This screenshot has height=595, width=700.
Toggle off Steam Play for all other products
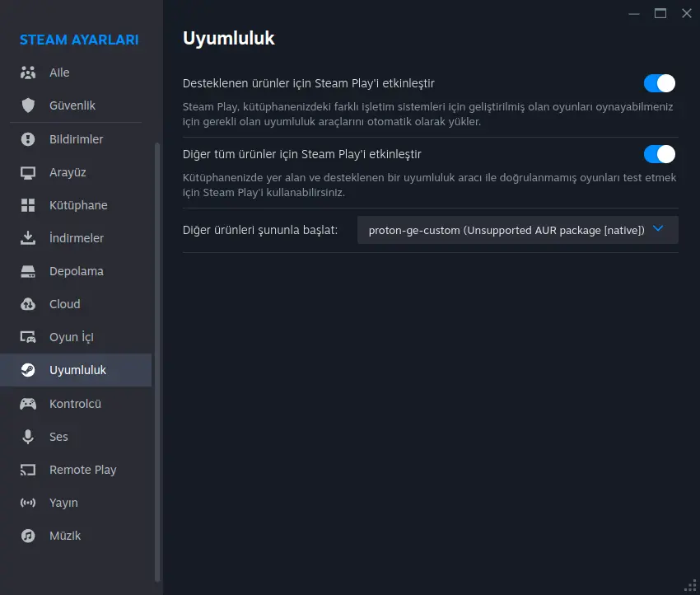click(x=659, y=154)
